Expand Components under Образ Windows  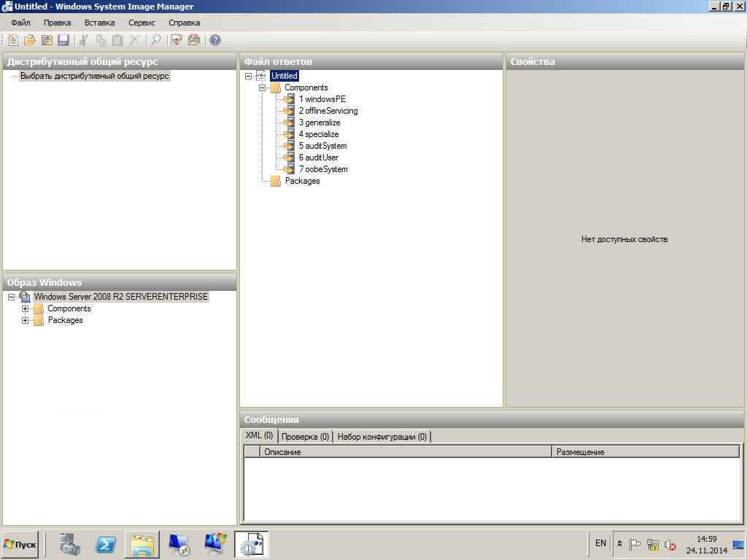(26, 308)
